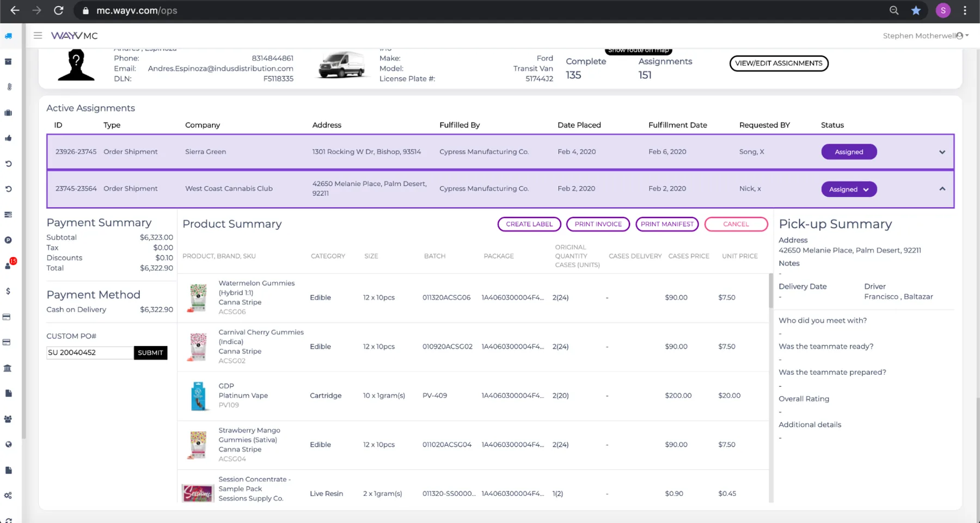Screen dimensions: 980x523
Task: Click order ID 23745-23564
Action: tap(76, 188)
